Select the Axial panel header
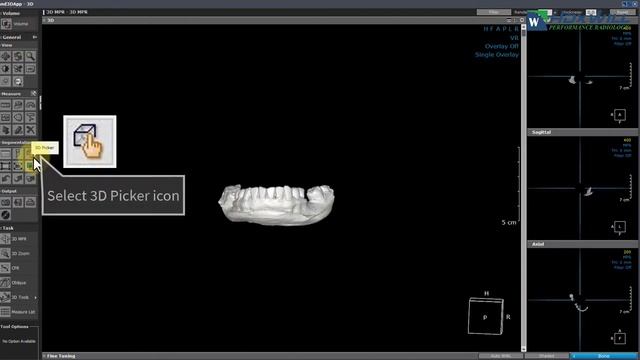The height and width of the screenshot is (360, 640). click(583, 244)
